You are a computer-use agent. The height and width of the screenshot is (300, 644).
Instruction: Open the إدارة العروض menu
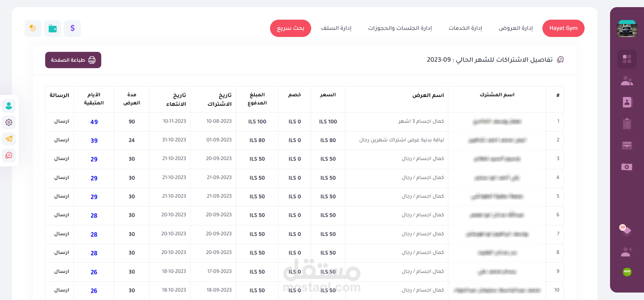pos(515,28)
